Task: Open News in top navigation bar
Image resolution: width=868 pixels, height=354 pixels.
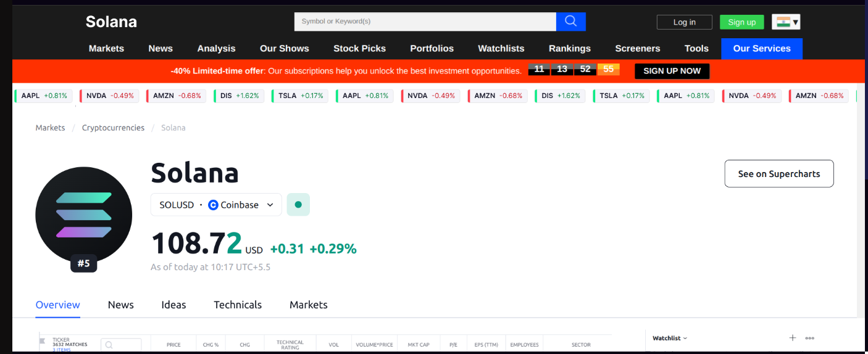Action: tap(161, 48)
